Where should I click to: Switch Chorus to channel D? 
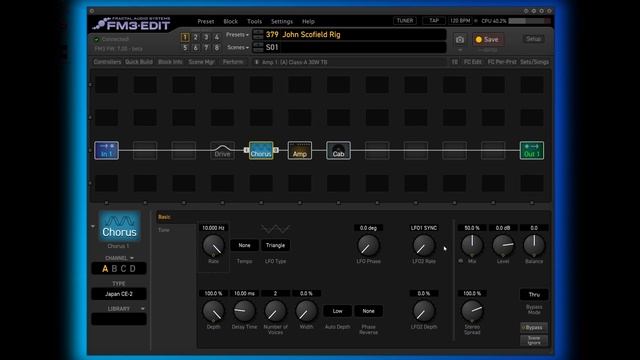pos(133,269)
